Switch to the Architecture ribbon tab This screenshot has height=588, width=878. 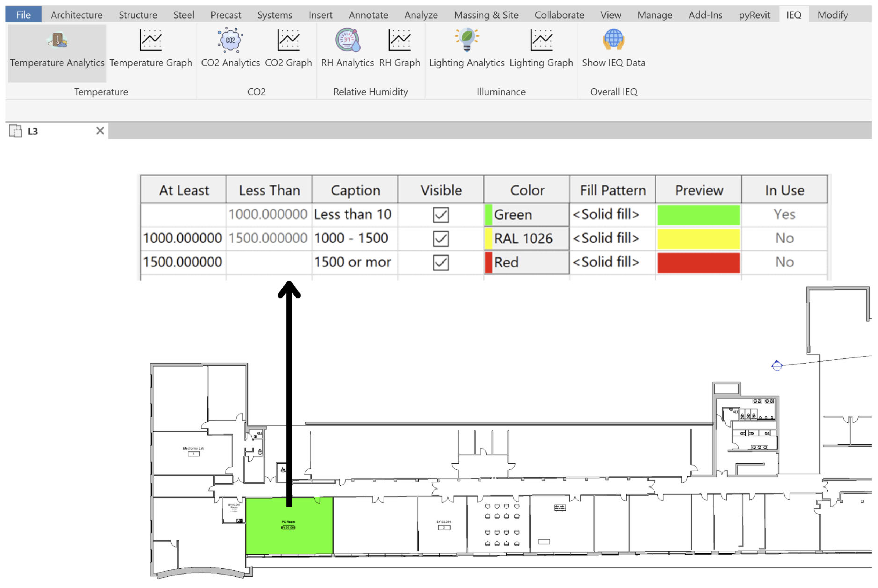coord(77,15)
